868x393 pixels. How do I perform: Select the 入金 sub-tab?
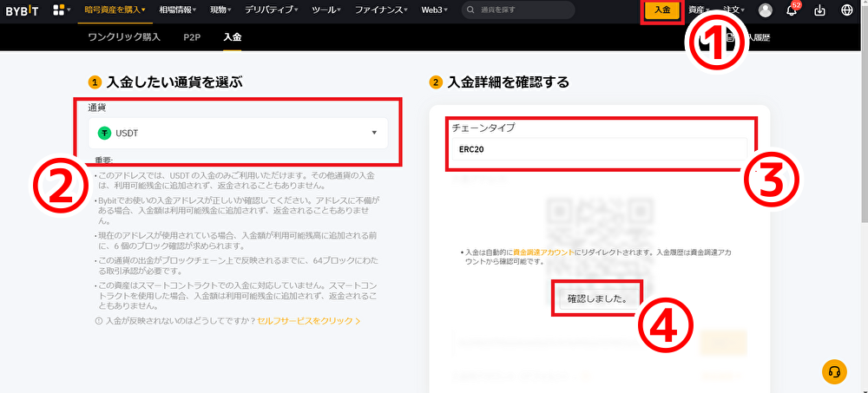[x=233, y=37]
